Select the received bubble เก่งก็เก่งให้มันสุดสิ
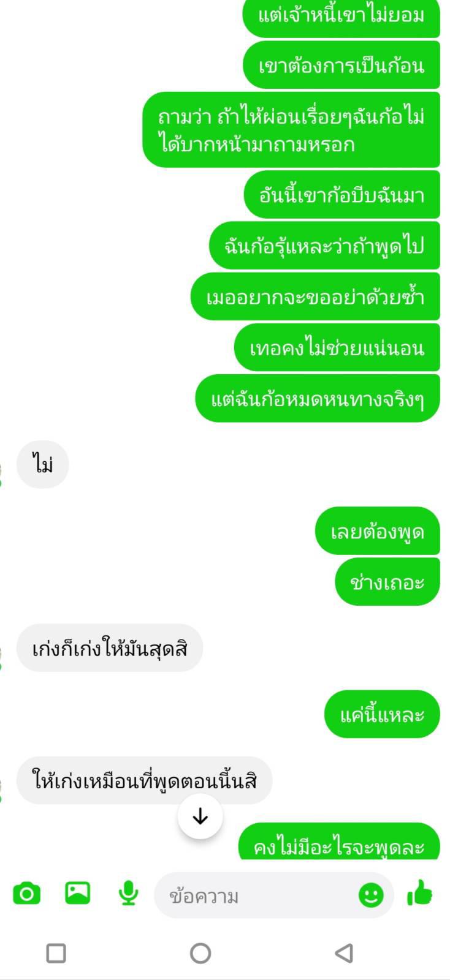The height and width of the screenshot is (980, 450). click(109, 648)
